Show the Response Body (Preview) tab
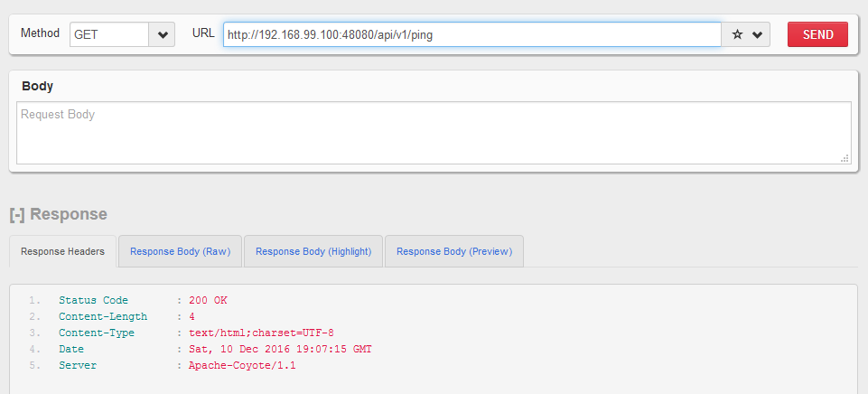Screen dimensions: 868x394 tap(453, 251)
